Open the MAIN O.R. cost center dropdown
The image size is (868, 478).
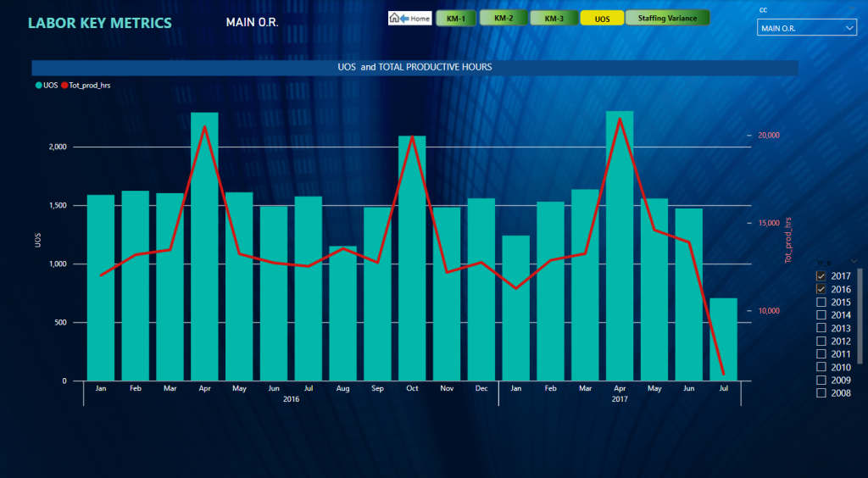[807, 29]
